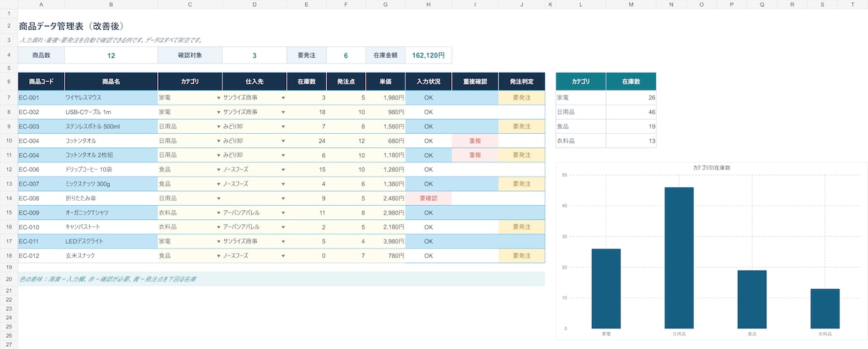Select column M via its header

(x=631, y=4)
